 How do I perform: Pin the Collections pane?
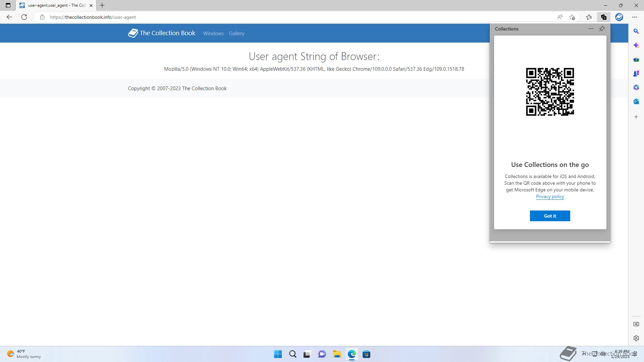[602, 29]
